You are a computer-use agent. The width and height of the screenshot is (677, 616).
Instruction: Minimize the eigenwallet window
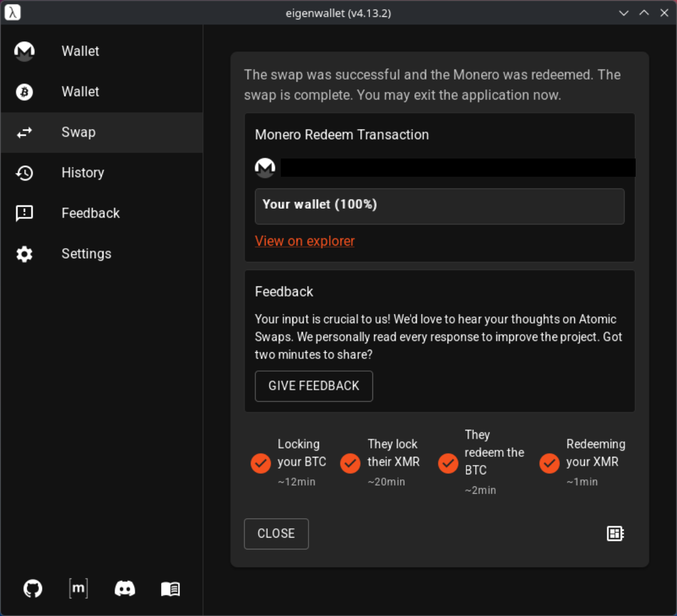[624, 13]
